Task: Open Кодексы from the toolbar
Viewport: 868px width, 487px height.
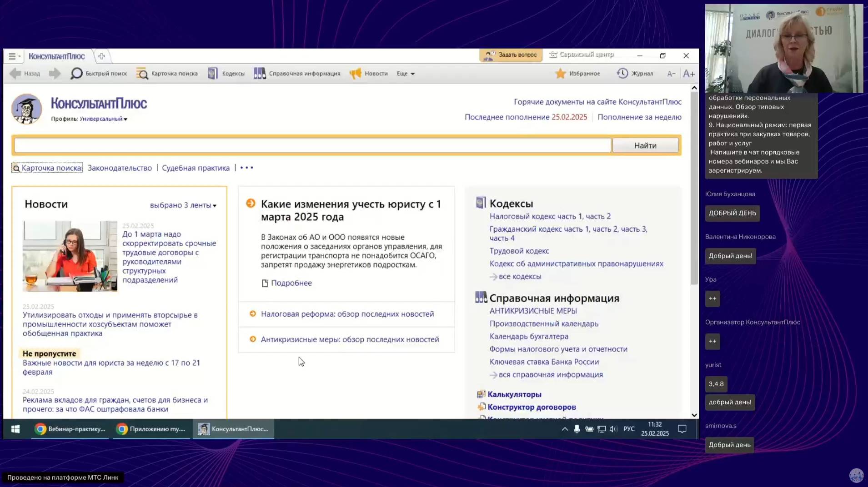Action: [226, 74]
